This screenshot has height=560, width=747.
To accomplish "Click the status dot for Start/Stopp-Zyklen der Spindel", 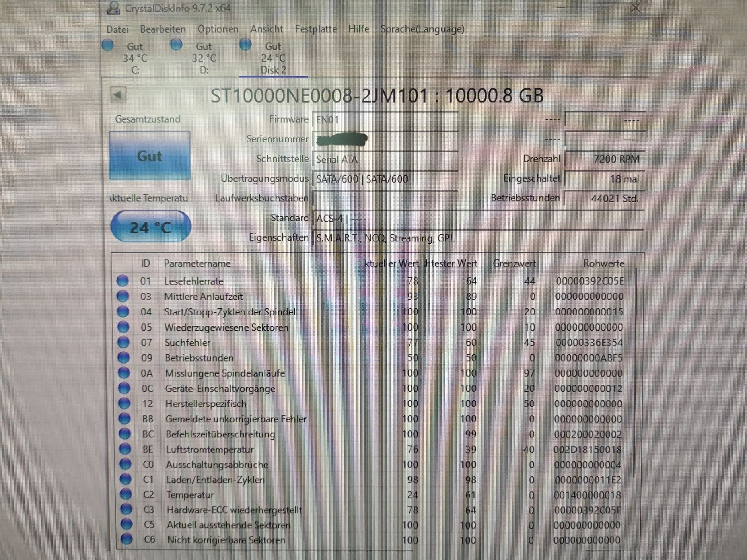I will (123, 312).
